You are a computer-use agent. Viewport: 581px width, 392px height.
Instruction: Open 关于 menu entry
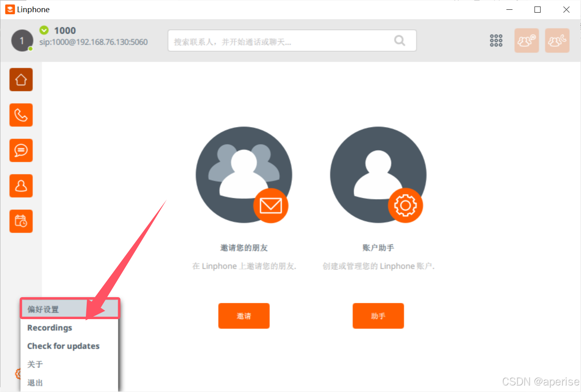tap(70, 364)
